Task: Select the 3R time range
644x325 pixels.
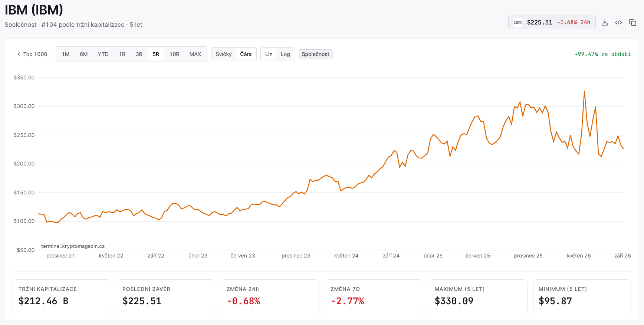Action: (x=139, y=54)
